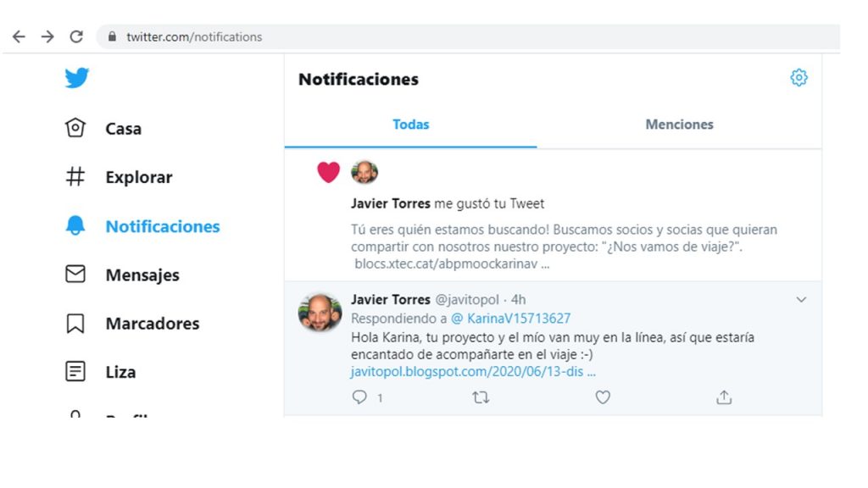Open notification settings gear icon
The height and width of the screenshot is (488, 868).
(x=798, y=78)
